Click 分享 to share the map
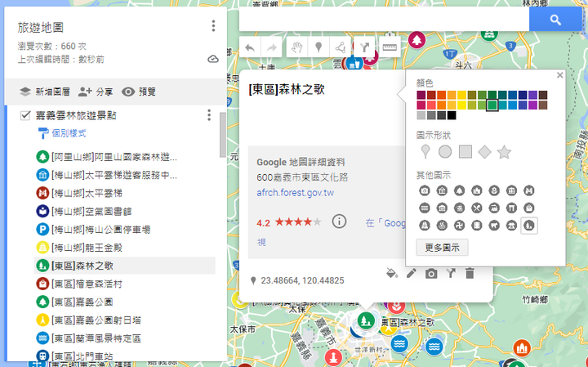This screenshot has width=588, height=367. point(96,92)
